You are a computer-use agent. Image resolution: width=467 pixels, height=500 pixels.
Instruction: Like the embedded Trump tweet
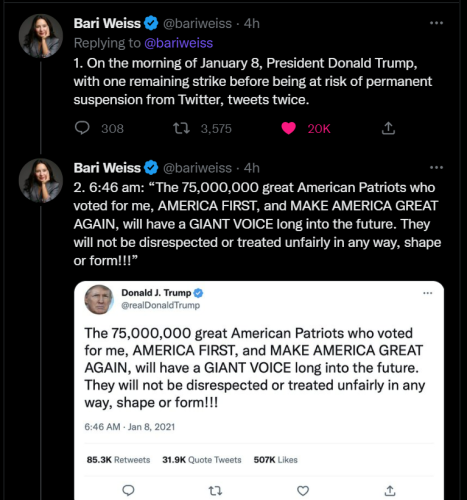point(303,491)
